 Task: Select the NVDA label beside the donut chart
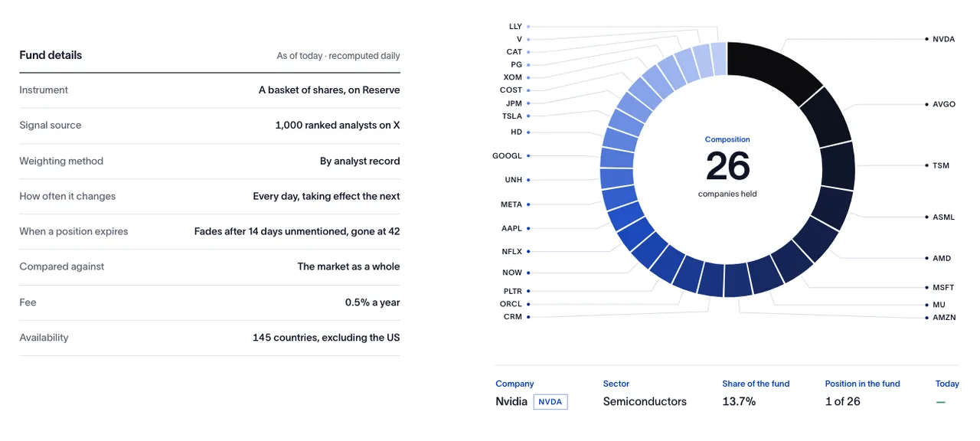[x=943, y=38]
